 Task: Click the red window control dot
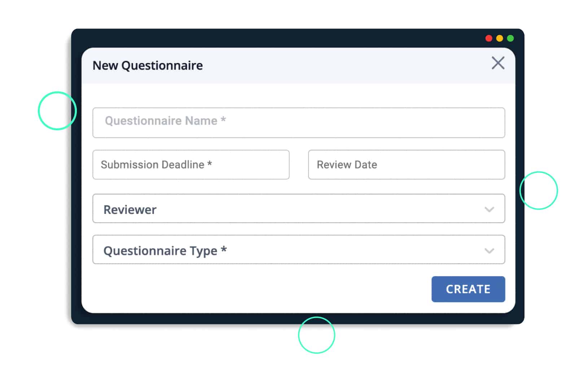coord(489,38)
